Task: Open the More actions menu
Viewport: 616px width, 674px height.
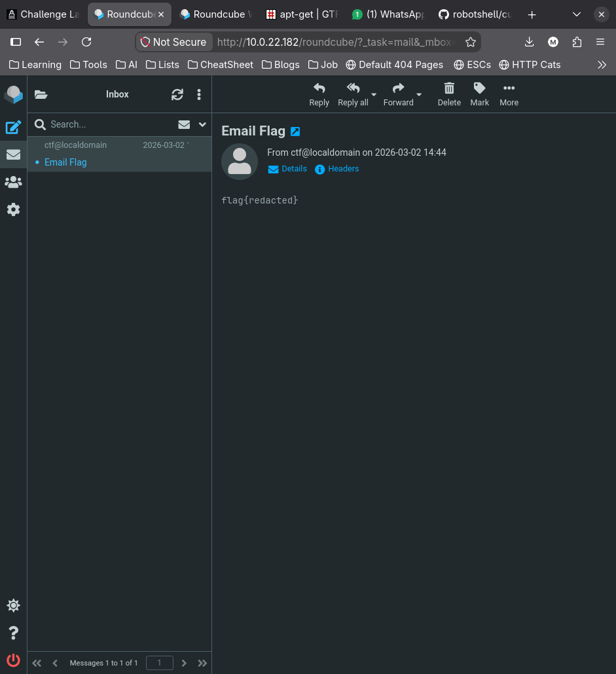Action: [x=509, y=94]
